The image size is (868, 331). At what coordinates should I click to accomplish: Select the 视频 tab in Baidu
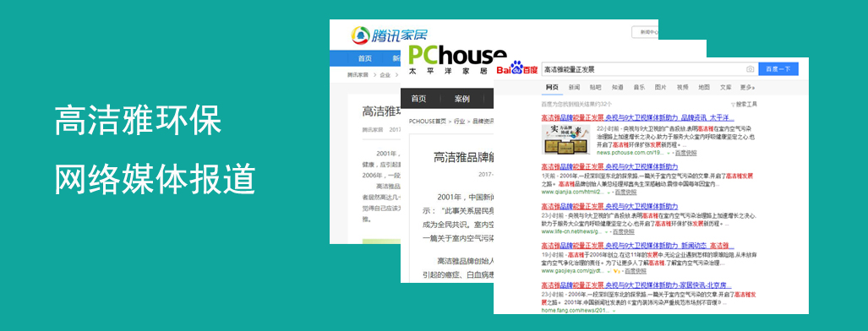[x=682, y=88]
